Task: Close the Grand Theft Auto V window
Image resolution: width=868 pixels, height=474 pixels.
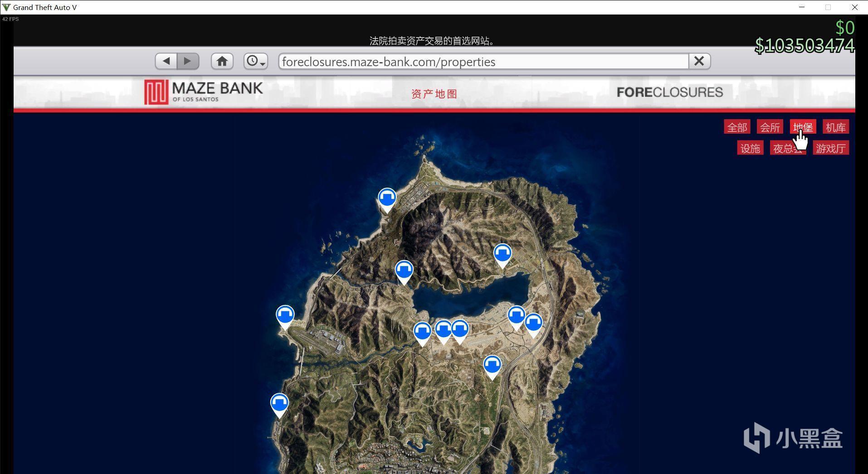Action: pos(855,7)
